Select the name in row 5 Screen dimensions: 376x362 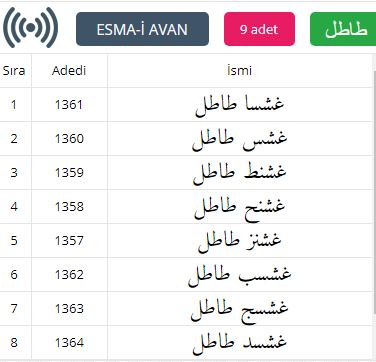[x=239, y=241]
